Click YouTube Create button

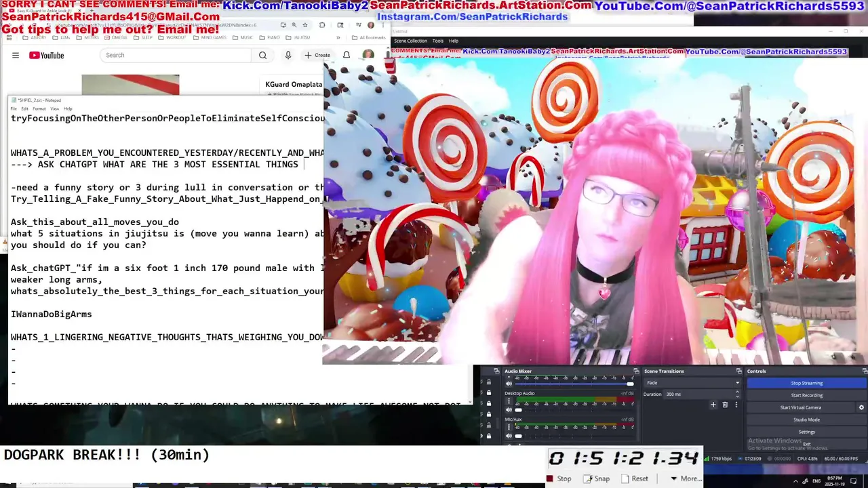click(x=317, y=55)
